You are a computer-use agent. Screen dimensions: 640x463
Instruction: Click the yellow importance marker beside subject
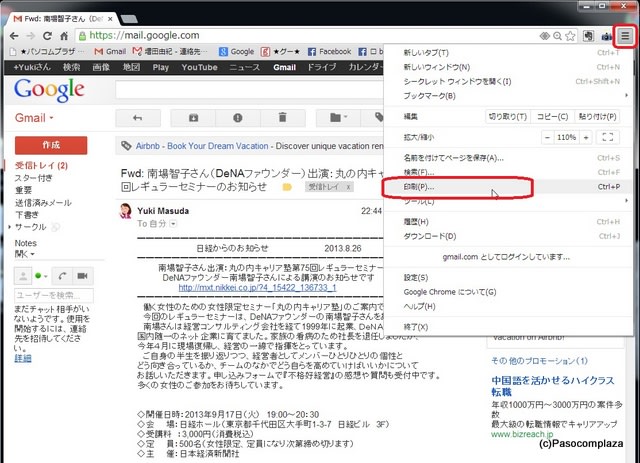tap(287, 187)
